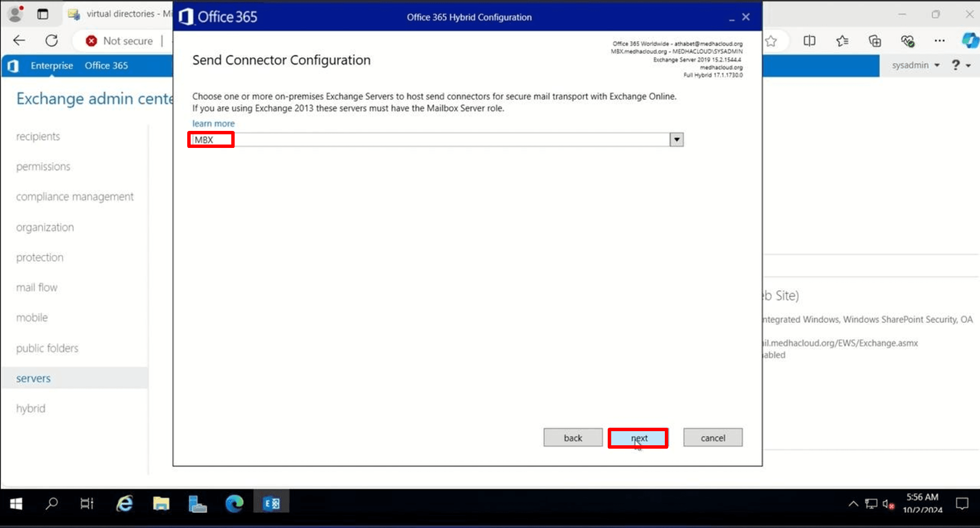980x528 pixels.
Task: Open the learn more link
Action: point(213,124)
